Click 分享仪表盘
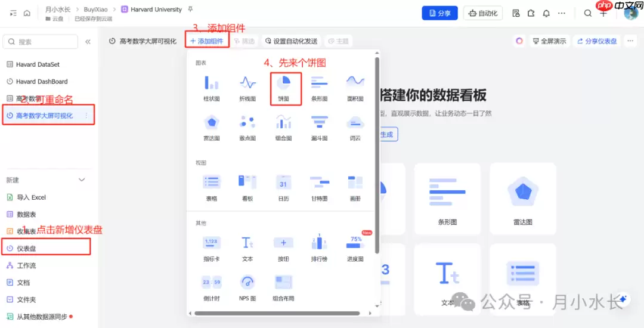 [597, 41]
